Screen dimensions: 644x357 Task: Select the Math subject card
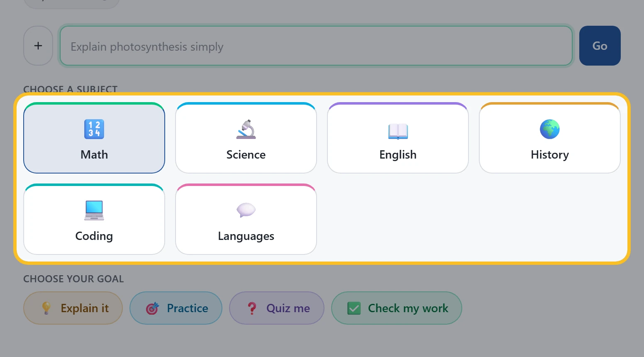pos(94,138)
